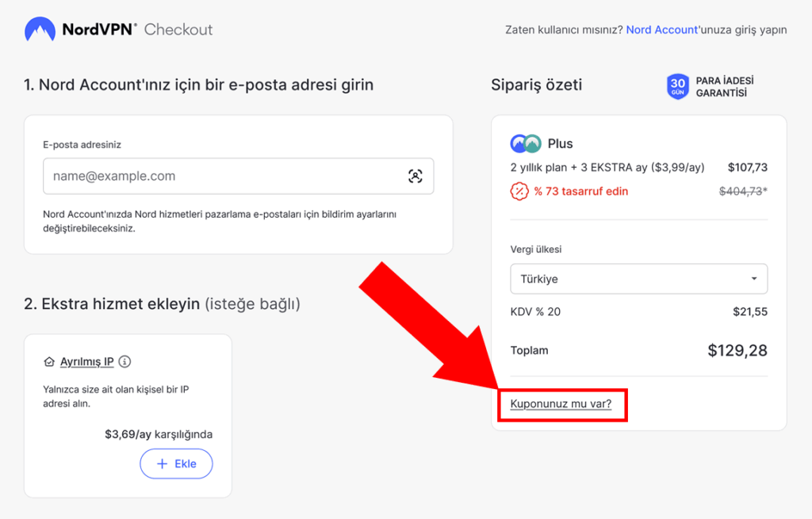
Task: Open the Ayrılmış IP info tooltip icon
Action: tap(124, 362)
